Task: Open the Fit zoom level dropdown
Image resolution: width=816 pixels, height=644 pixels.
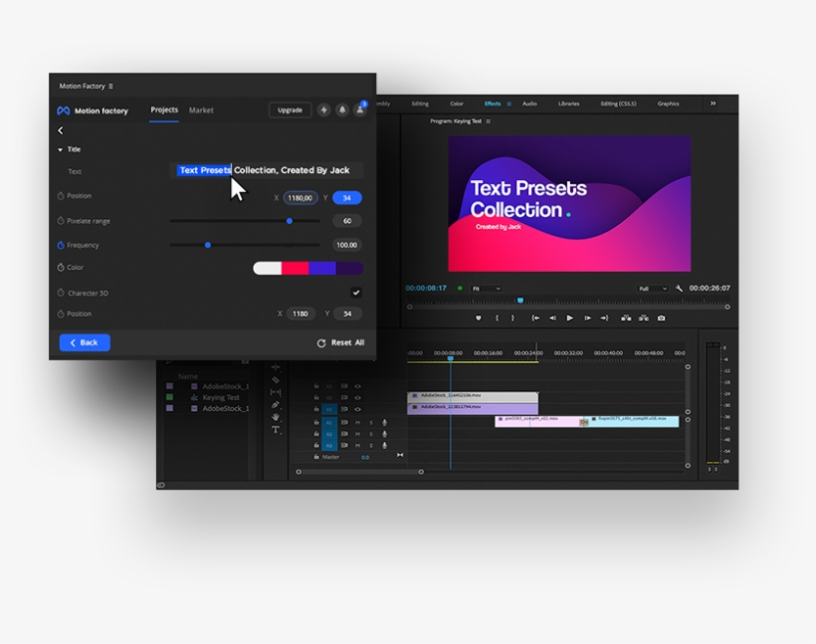Action: (486, 289)
